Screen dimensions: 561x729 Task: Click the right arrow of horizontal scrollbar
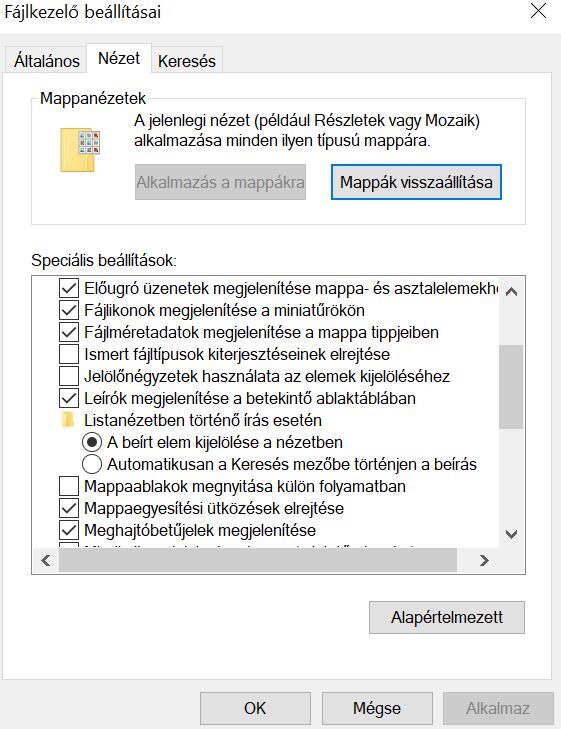(x=484, y=560)
